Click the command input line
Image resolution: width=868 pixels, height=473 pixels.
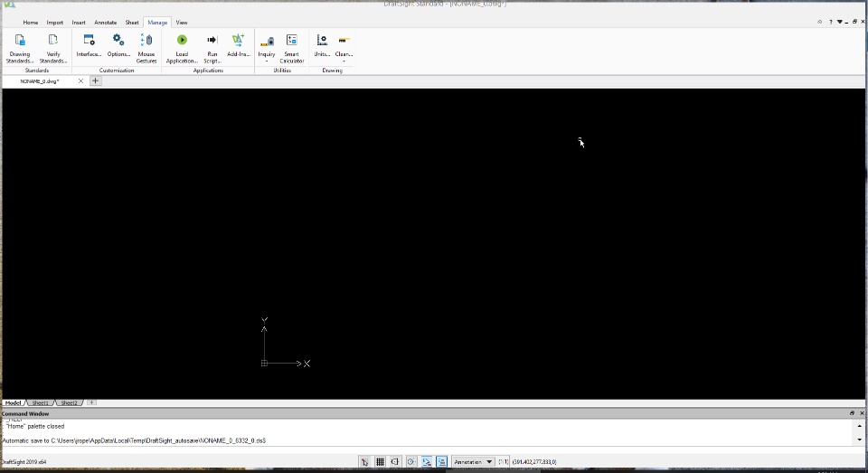tap(432, 450)
